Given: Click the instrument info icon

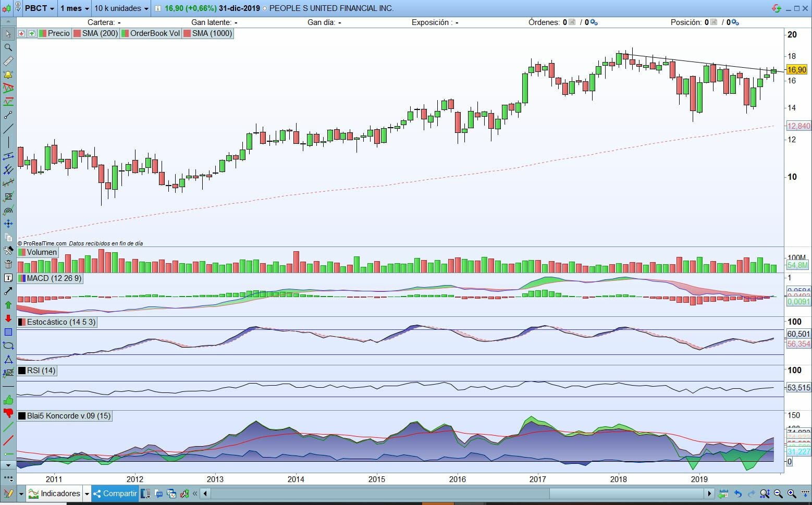Looking at the screenshot, I should tap(158, 8).
